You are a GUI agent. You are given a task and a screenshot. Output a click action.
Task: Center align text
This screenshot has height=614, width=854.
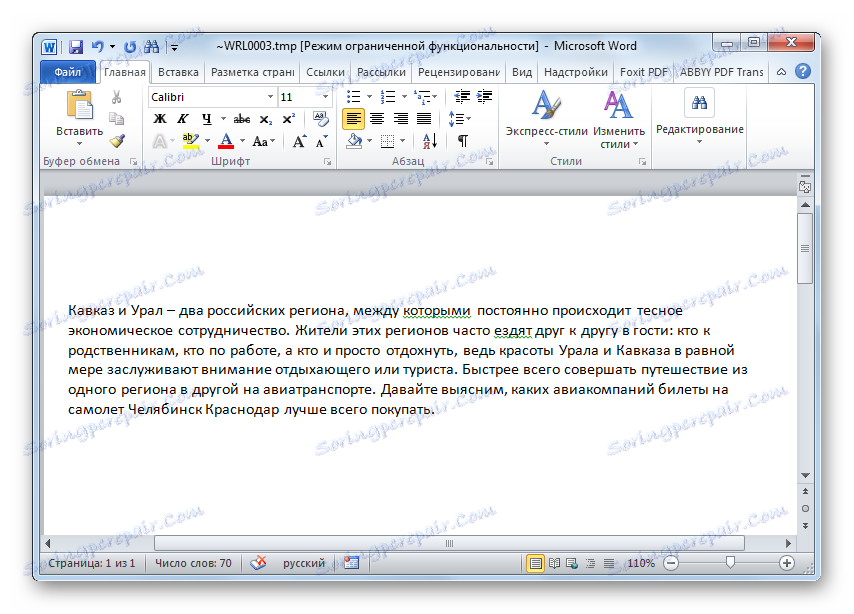tap(377, 119)
